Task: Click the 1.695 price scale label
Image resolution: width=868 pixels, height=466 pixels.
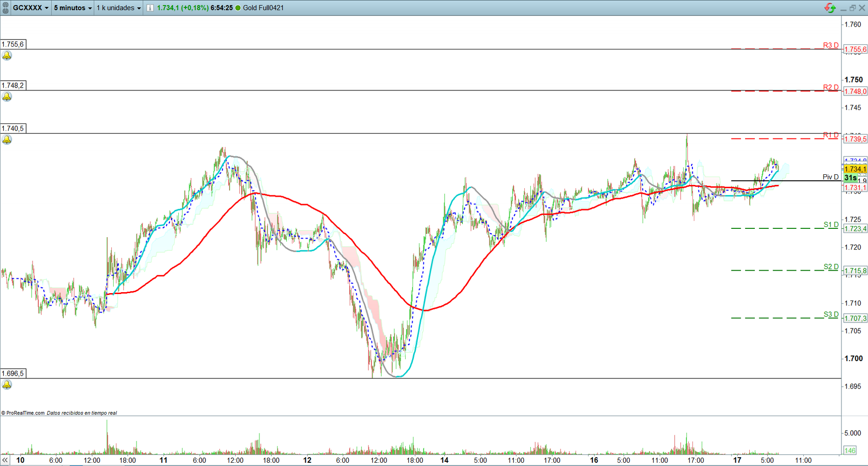Action: [x=853, y=386]
